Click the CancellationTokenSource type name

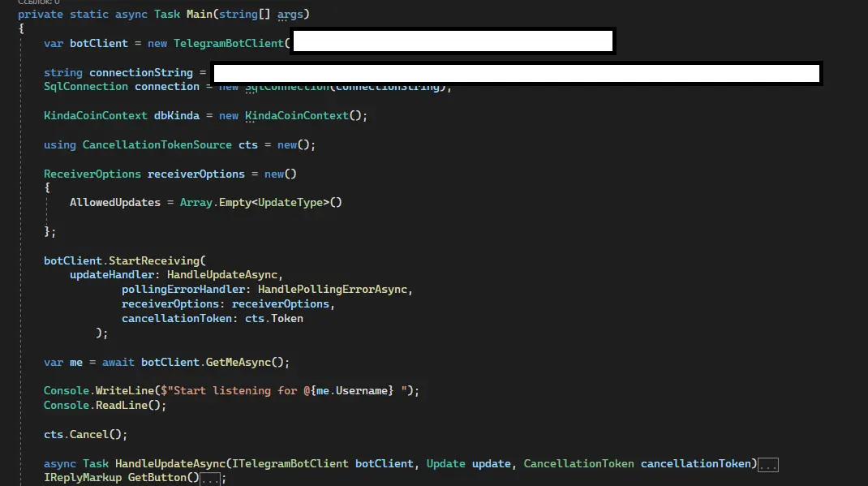pos(157,144)
